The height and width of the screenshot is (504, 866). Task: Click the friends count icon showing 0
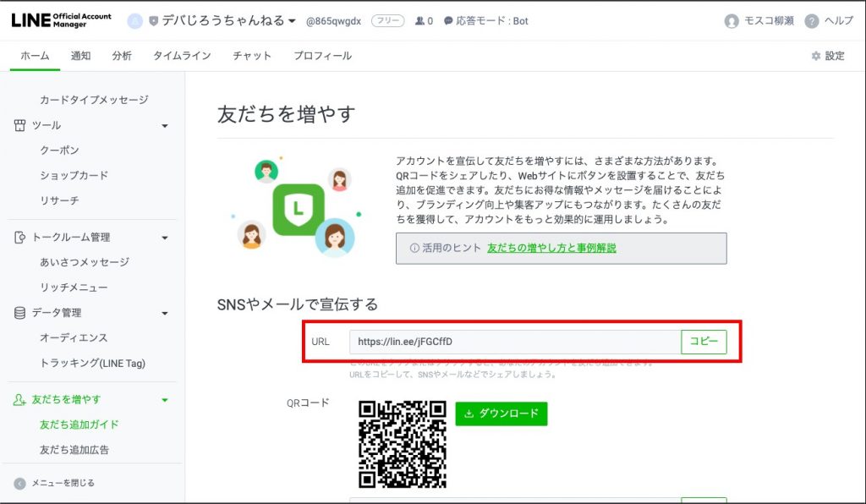(x=419, y=21)
